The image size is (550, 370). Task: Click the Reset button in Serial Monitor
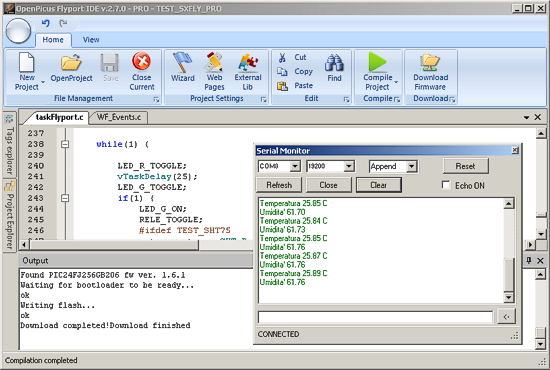(465, 166)
